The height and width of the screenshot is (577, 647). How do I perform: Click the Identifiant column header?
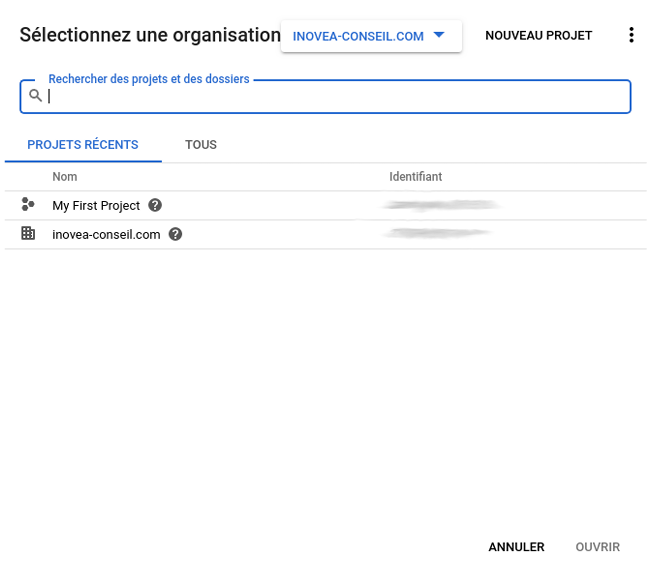pos(416,177)
